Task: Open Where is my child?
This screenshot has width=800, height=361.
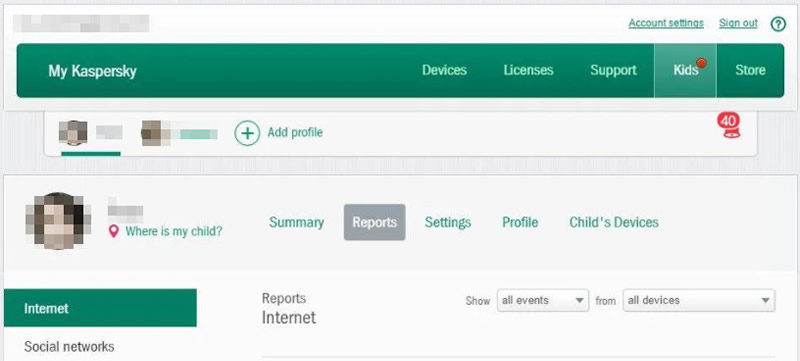Action: point(173,231)
